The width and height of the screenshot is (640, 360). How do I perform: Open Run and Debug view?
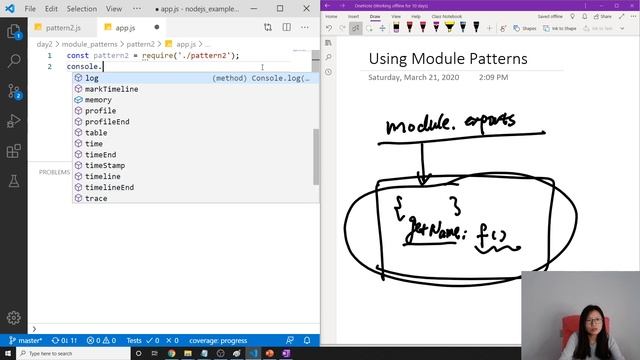(14, 121)
